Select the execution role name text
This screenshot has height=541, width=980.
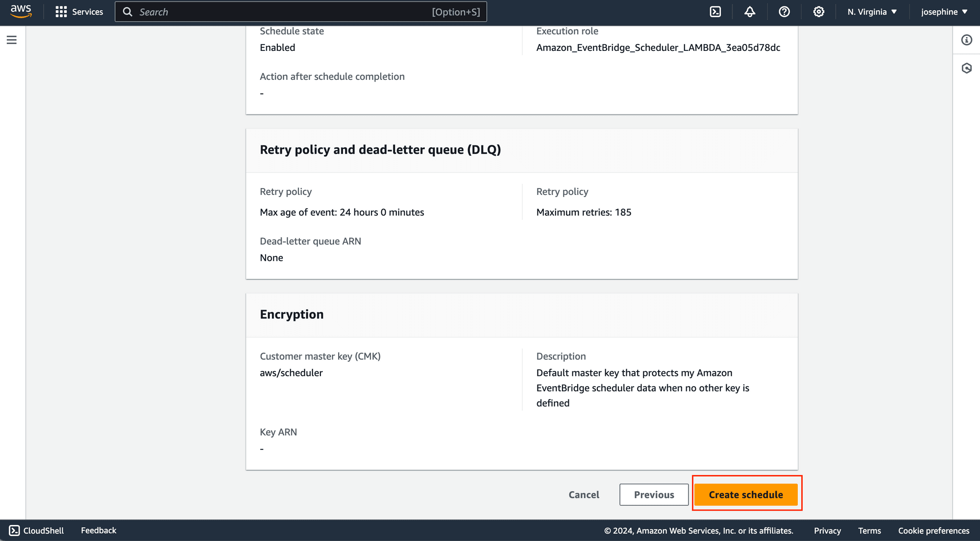658,47
